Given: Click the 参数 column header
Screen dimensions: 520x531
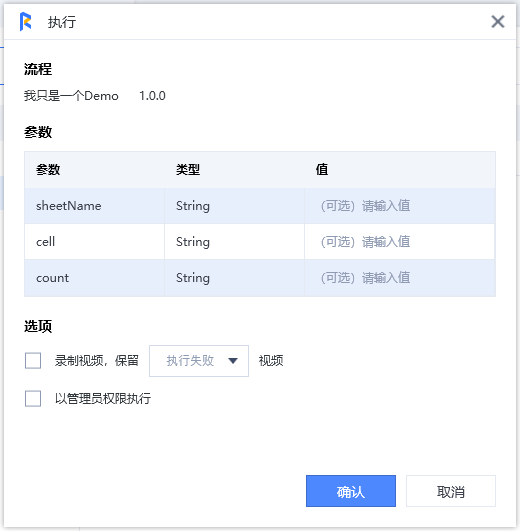Looking at the screenshot, I should (48, 169).
